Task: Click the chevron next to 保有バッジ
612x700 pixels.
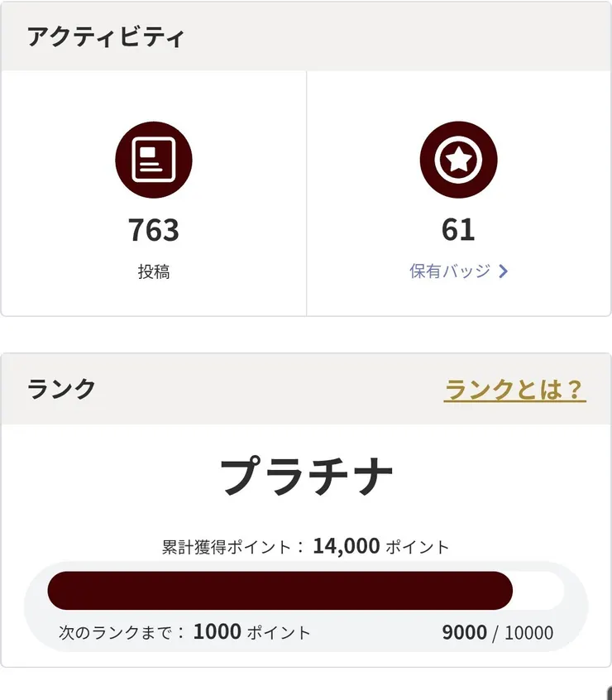Action: point(504,271)
